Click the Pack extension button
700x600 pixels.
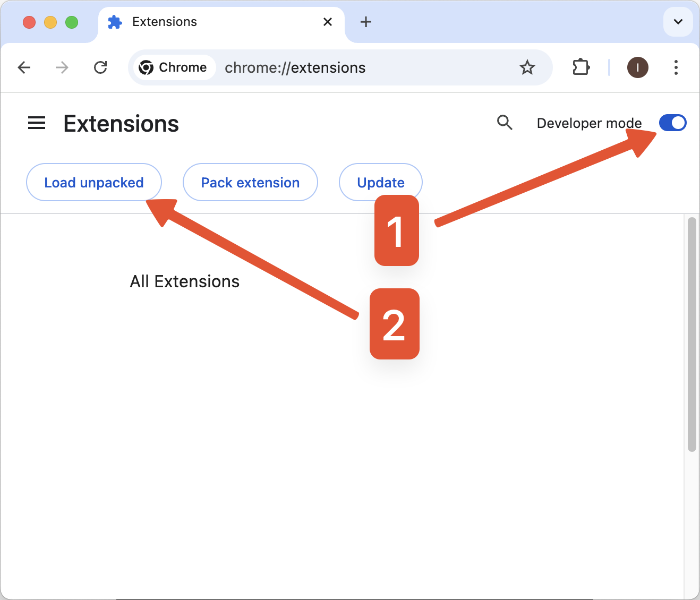250,182
